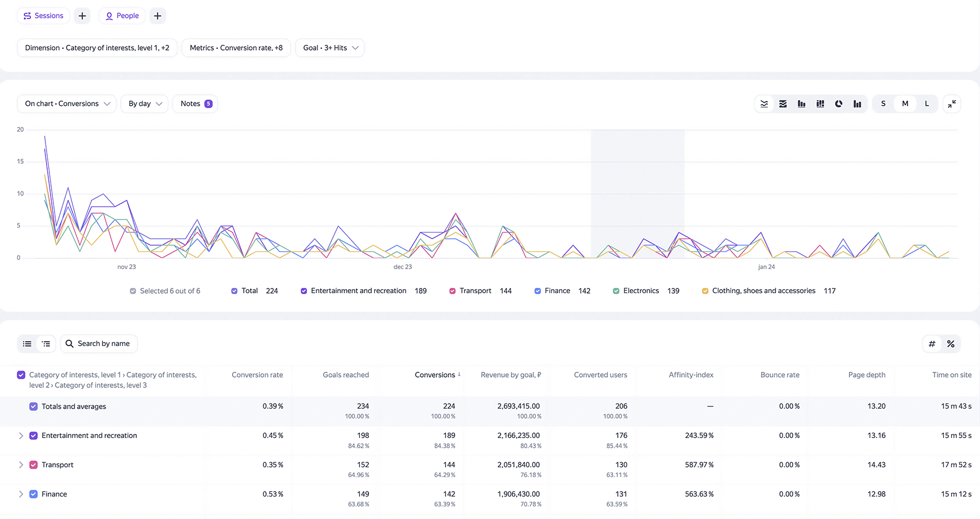
Task: Show values as percentages
Action: coord(951,344)
